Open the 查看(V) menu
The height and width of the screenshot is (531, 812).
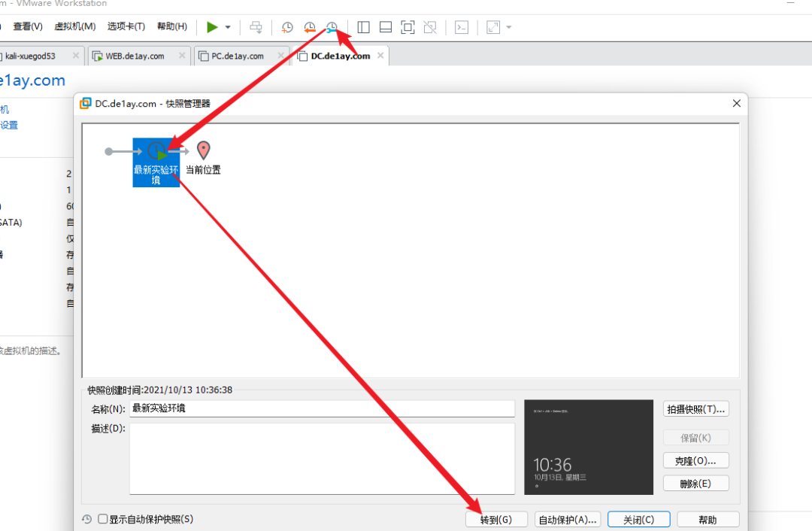pos(28,26)
